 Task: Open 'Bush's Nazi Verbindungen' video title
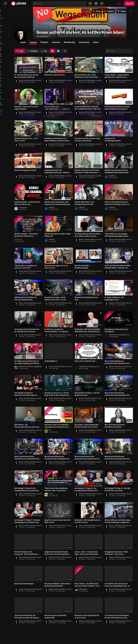pyautogui.click(x=24, y=584)
